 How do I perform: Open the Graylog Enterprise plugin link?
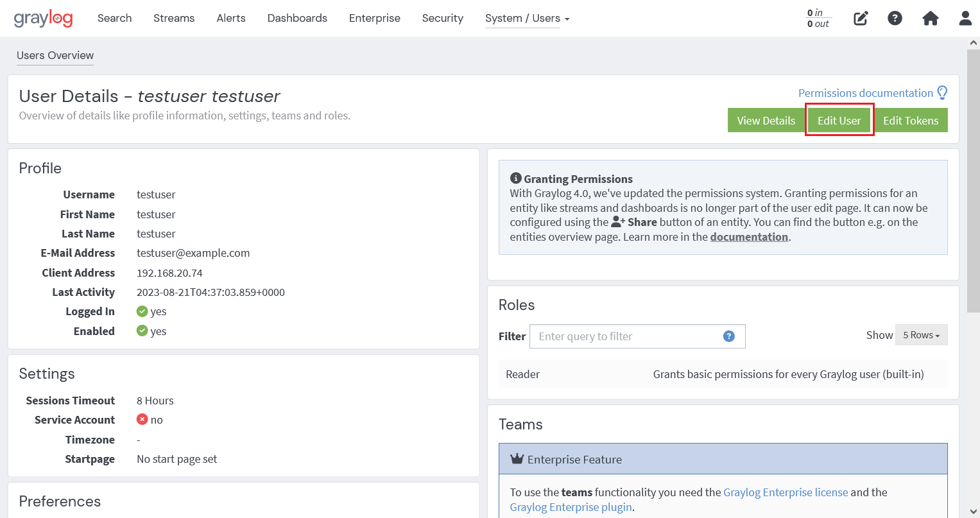[571, 507]
